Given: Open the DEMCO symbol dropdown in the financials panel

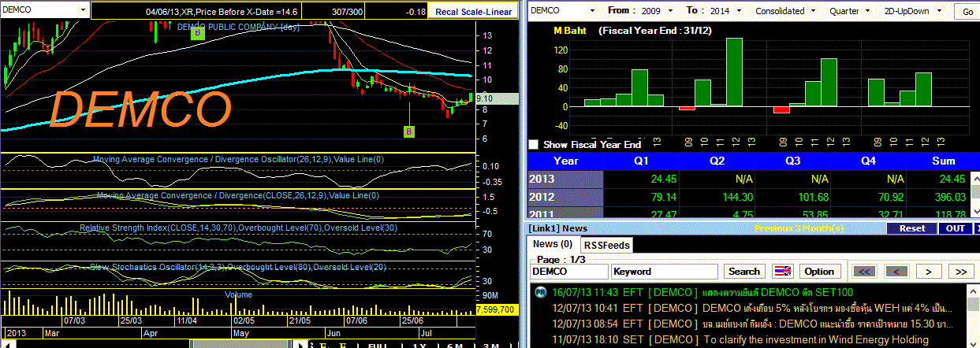Looking at the screenshot, I should (x=594, y=11).
